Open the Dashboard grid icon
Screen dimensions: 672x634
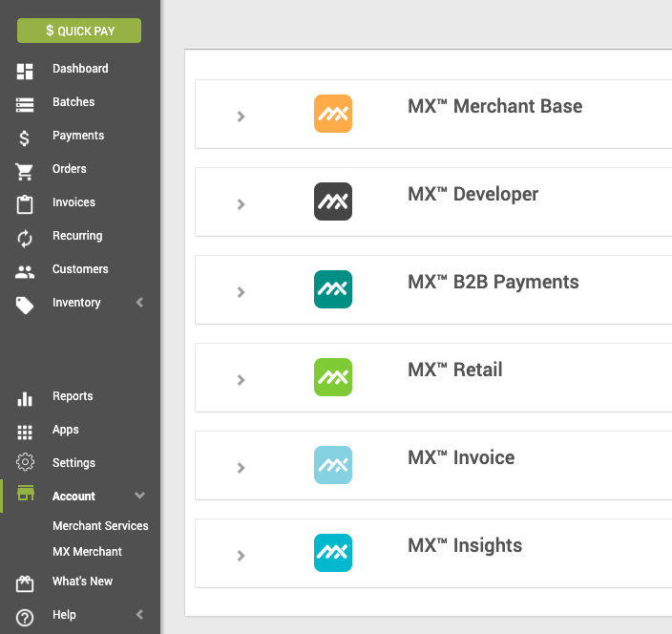pyautogui.click(x=25, y=72)
